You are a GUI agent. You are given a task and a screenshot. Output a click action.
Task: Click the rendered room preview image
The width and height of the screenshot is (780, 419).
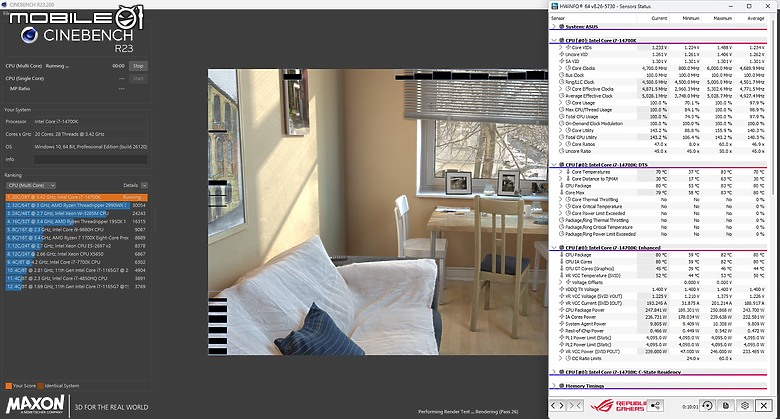click(x=378, y=212)
